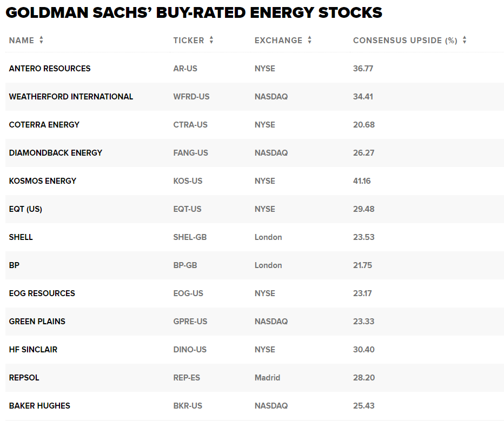Click the EXCHANGE column header
Viewport: 504px width, 421px height.
click(x=278, y=41)
